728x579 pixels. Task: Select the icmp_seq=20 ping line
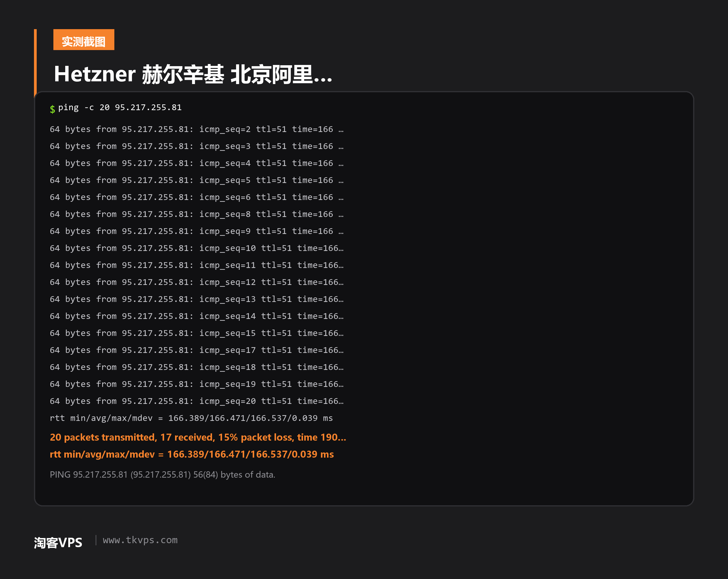[x=197, y=401]
